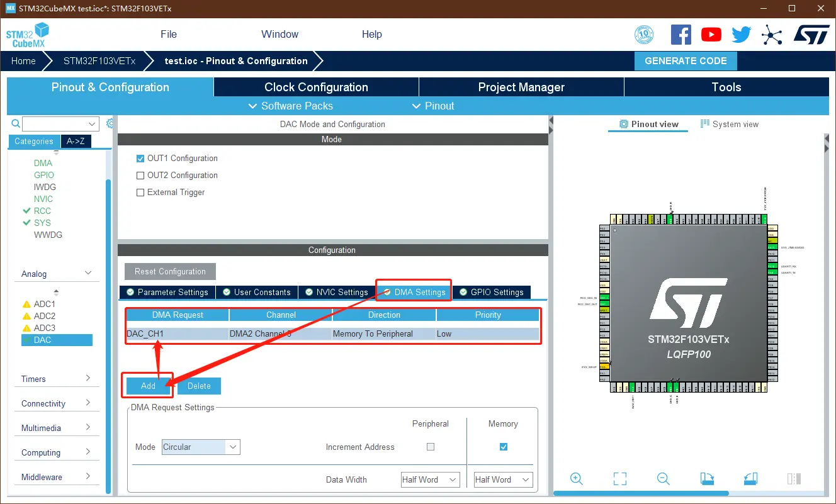
Task: Click the STM32CubeMX logo
Action: click(28, 35)
